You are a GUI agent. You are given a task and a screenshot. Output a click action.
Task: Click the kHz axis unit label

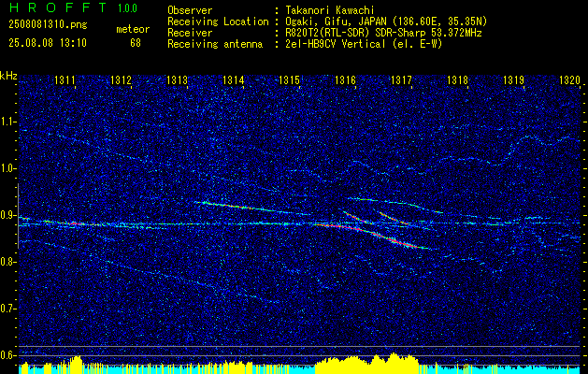[8, 76]
